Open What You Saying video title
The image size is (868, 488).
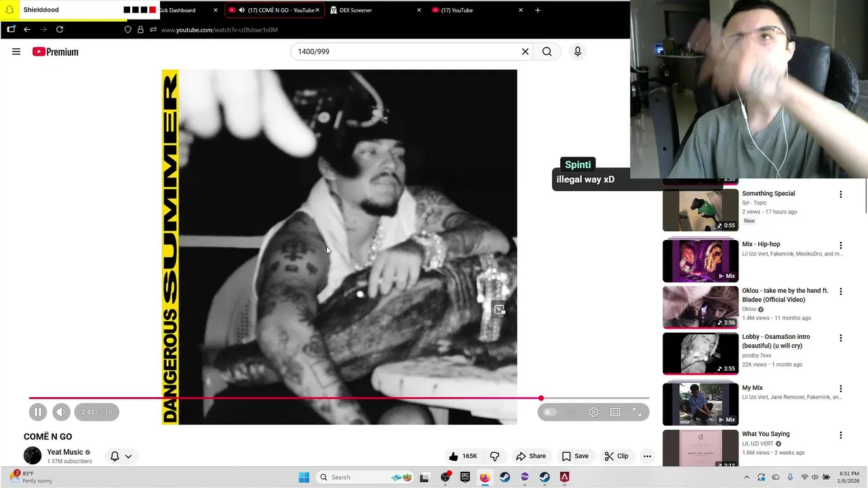pos(766,434)
